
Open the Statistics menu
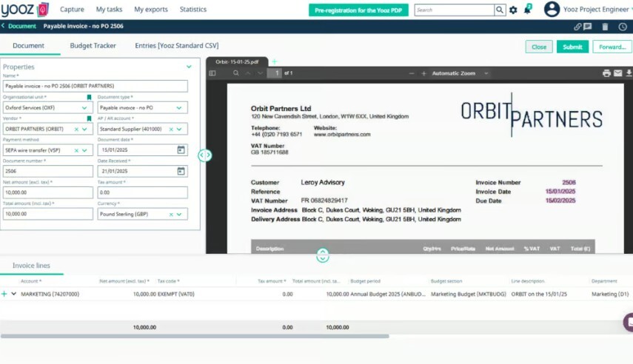pos(193,10)
